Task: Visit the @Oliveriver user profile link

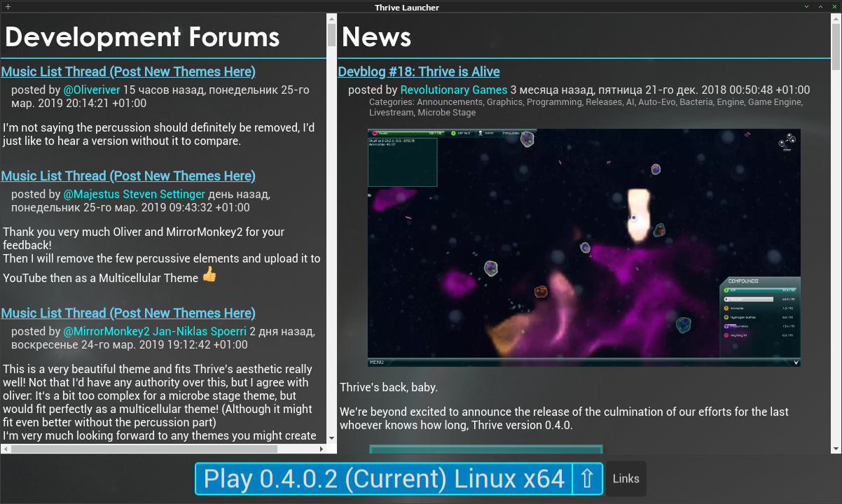Action: tap(92, 90)
